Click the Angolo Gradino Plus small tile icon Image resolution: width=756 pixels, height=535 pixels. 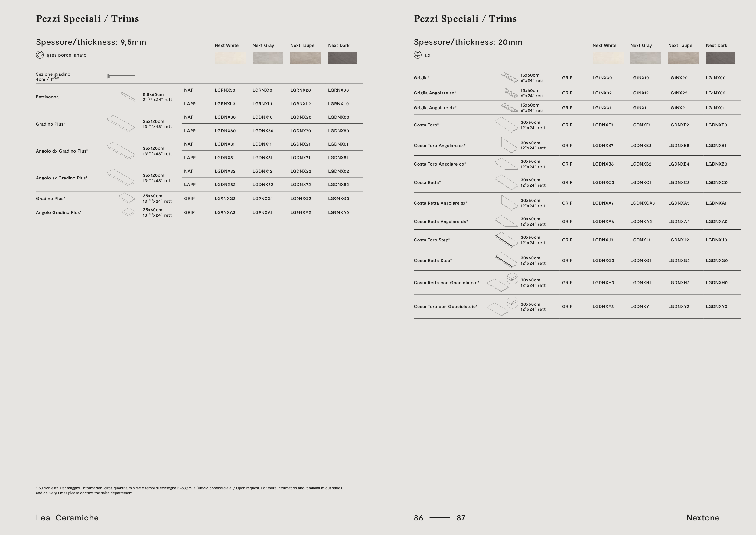pyautogui.click(x=129, y=212)
